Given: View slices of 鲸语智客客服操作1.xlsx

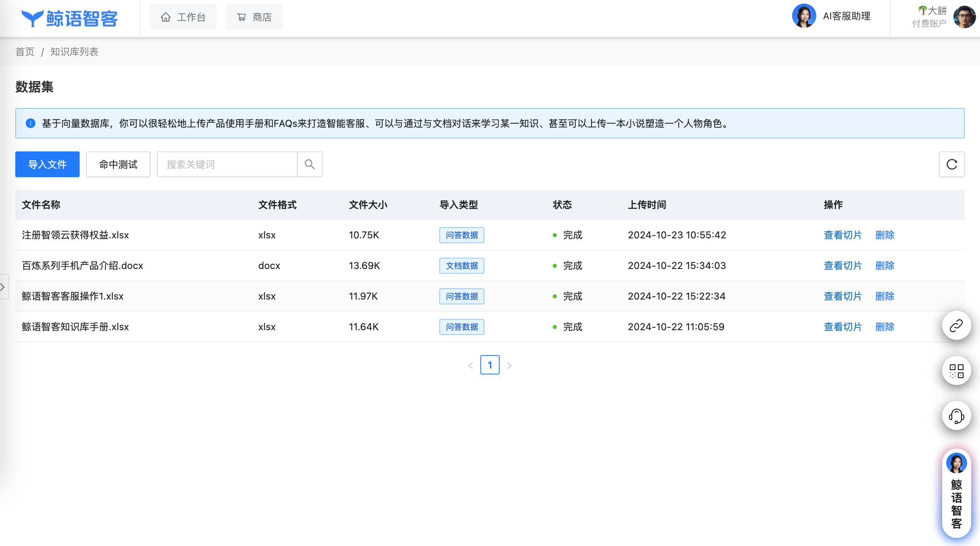Looking at the screenshot, I should [843, 296].
